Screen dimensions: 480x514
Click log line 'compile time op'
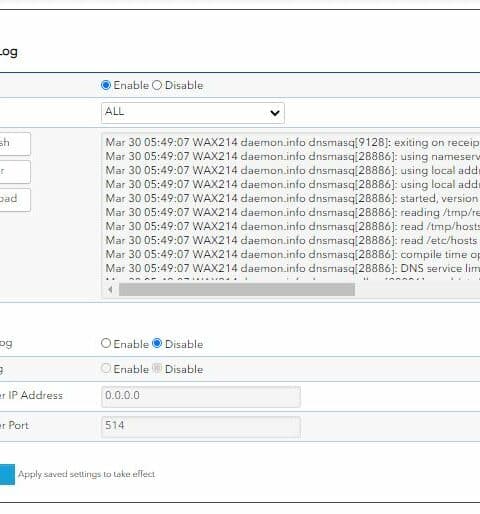[293, 255]
